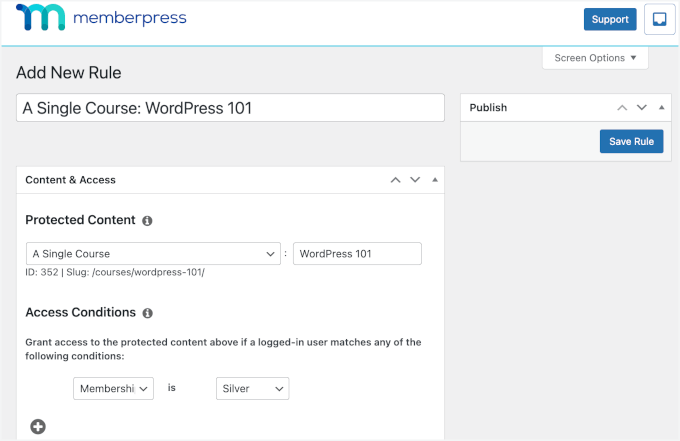Move the Publish panel up

(622, 108)
